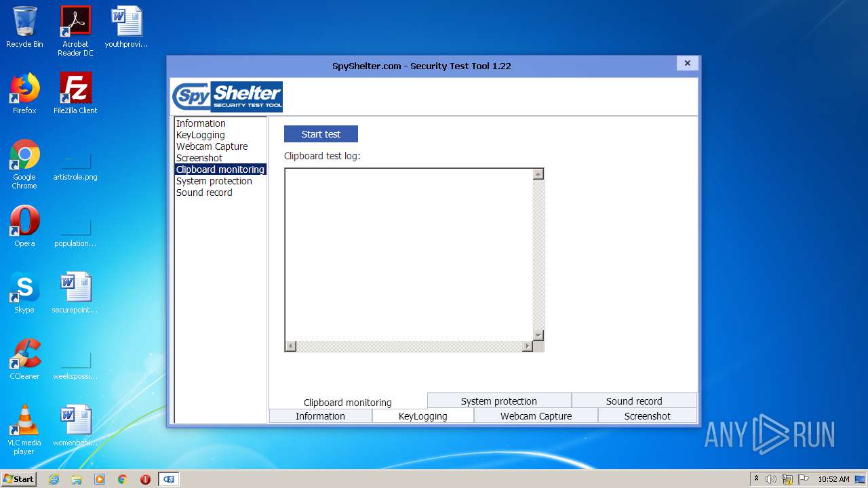This screenshot has width=868, height=488.
Task: Select System protection in the left list
Action: 220,181
